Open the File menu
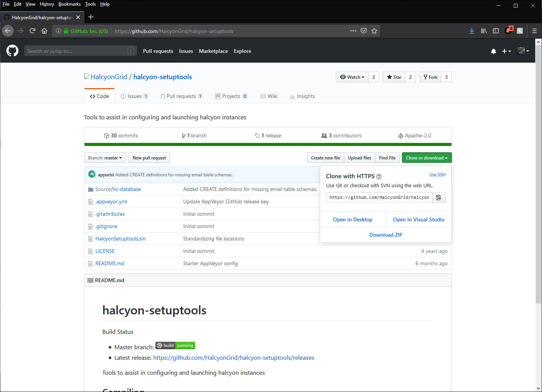Screen dimensions: 542x392 6,4
